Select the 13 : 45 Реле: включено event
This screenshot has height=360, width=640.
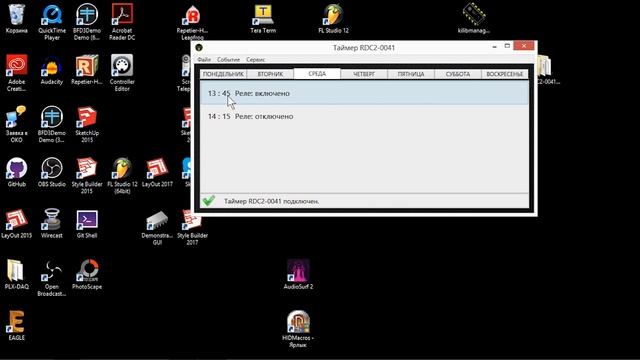(364, 93)
